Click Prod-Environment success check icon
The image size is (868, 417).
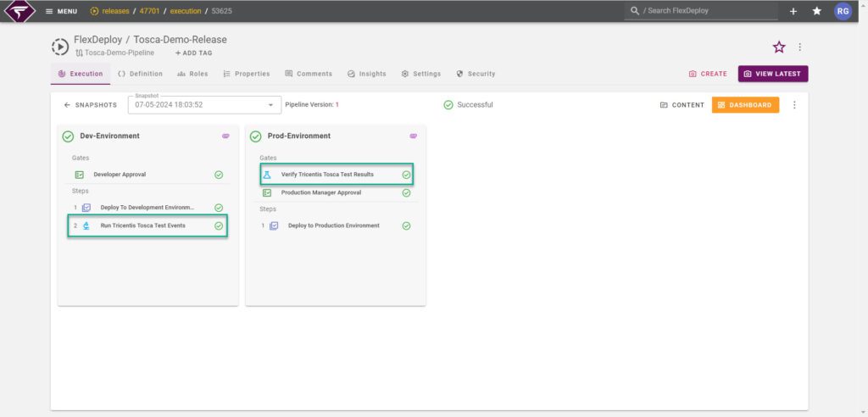tap(256, 136)
